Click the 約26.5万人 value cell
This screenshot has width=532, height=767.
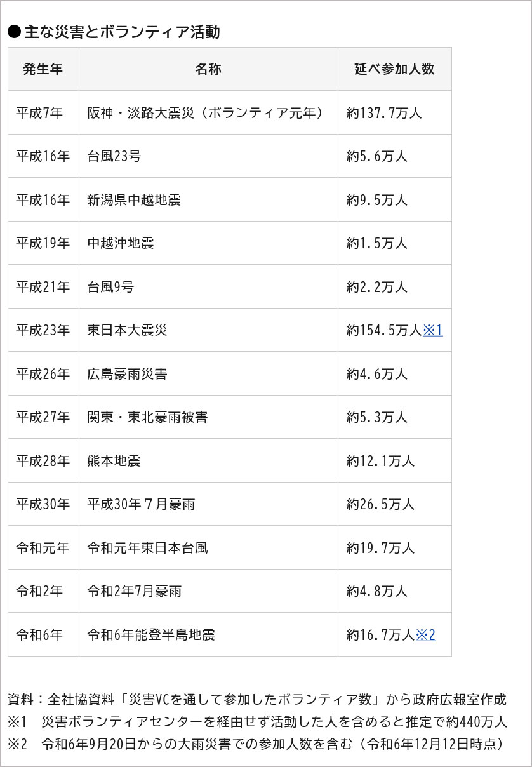click(394, 504)
